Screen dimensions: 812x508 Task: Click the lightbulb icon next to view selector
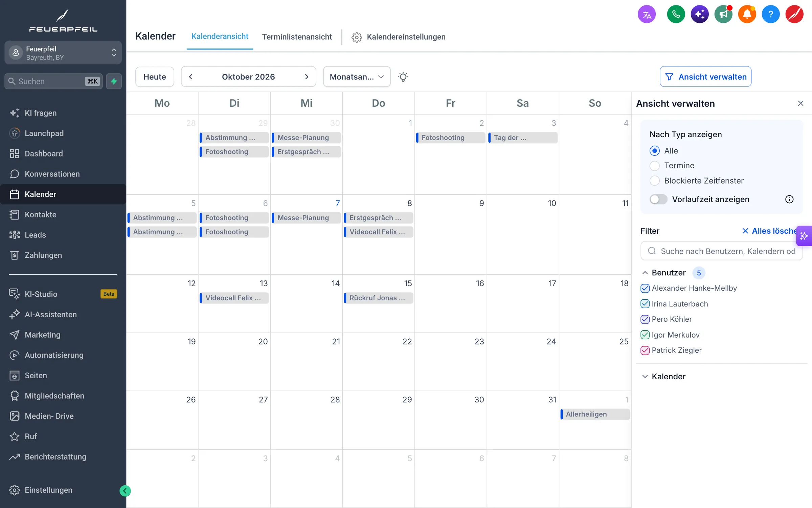click(403, 77)
